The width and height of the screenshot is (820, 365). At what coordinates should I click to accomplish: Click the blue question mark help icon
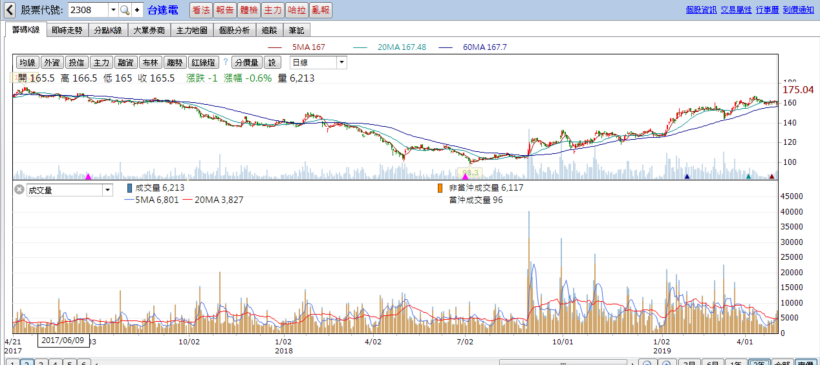(225, 62)
